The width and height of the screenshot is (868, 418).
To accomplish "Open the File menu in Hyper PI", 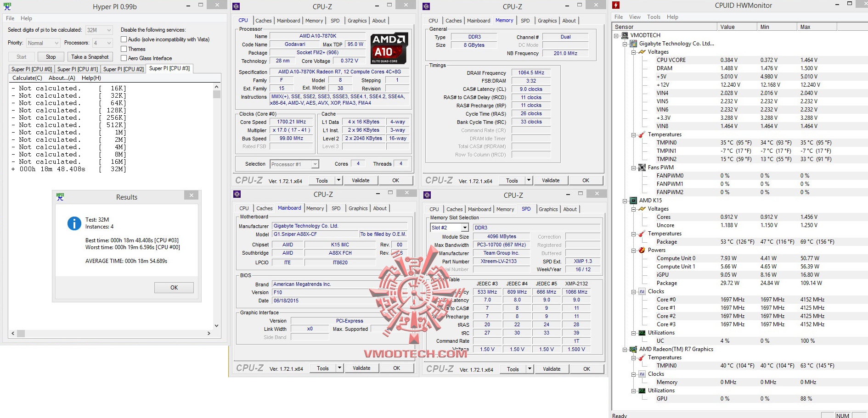I will (x=10, y=18).
